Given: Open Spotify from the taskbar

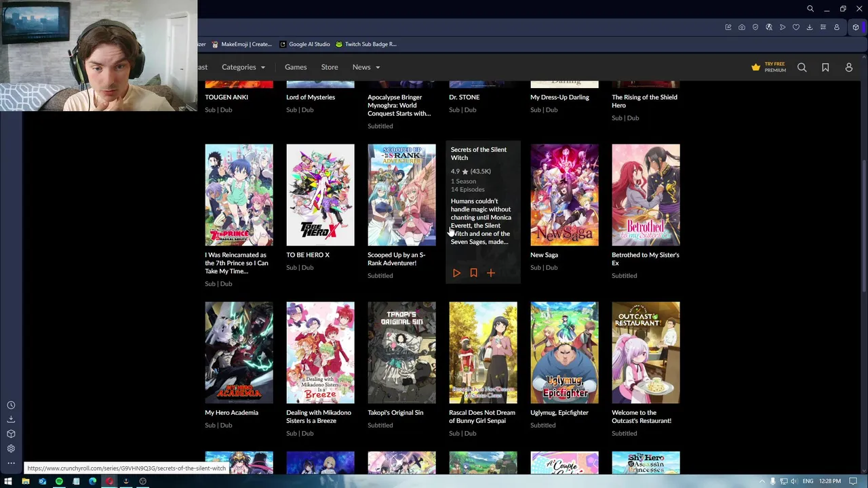Looking at the screenshot, I should click(x=59, y=481).
